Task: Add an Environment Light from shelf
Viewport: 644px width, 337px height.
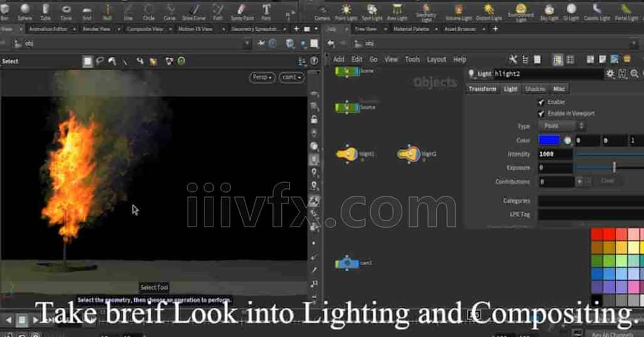Action: 521,12
